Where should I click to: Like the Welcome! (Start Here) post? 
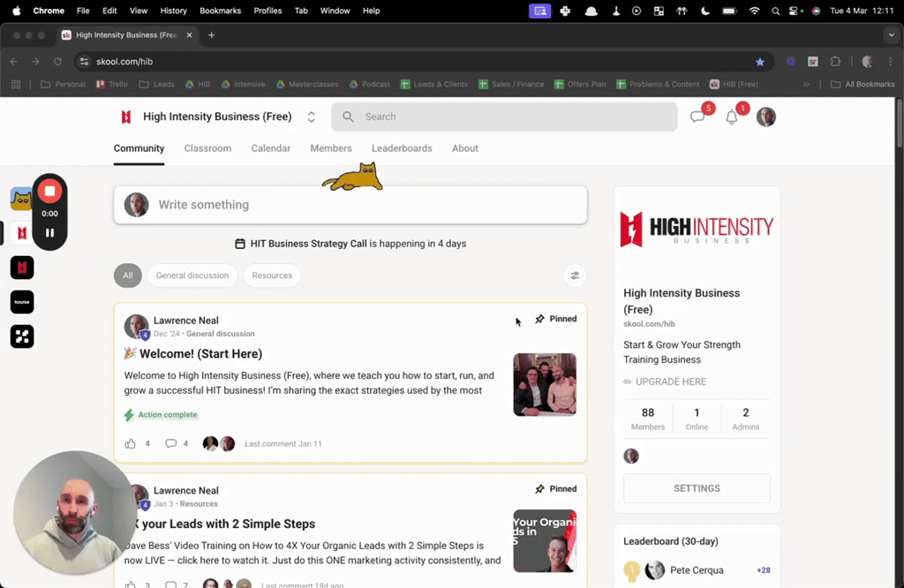(x=131, y=443)
